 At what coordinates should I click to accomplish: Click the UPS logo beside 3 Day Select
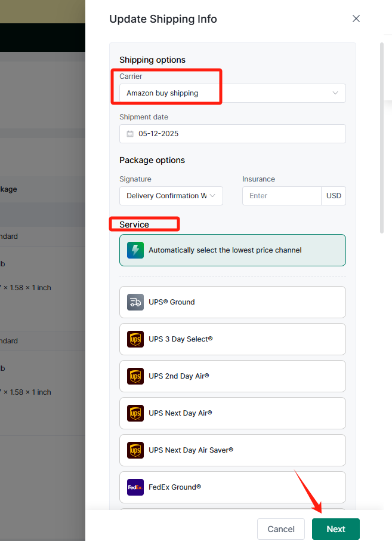pos(135,339)
